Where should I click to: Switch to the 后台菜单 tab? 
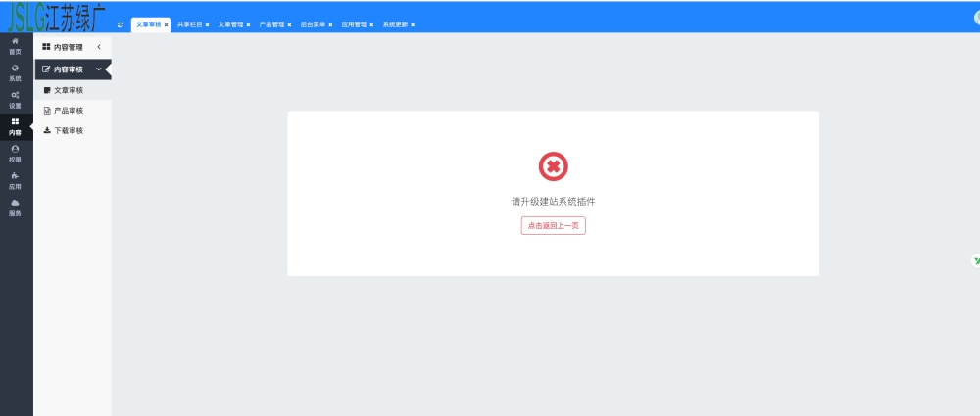pos(313,25)
